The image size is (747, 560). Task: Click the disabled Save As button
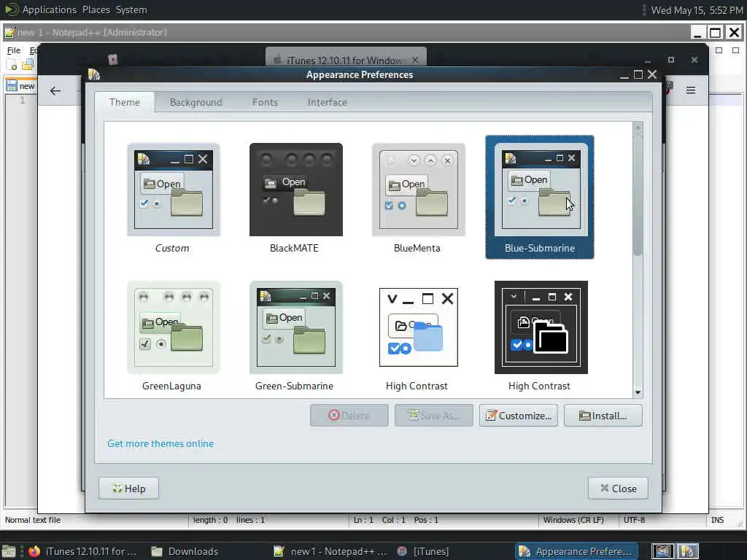(x=434, y=416)
